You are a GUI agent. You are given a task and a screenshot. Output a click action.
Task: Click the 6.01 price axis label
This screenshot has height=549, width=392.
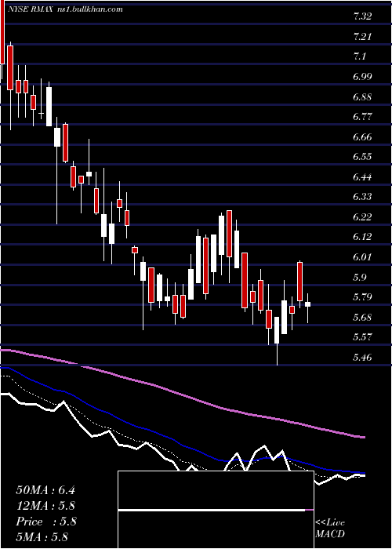(x=362, y=257)
